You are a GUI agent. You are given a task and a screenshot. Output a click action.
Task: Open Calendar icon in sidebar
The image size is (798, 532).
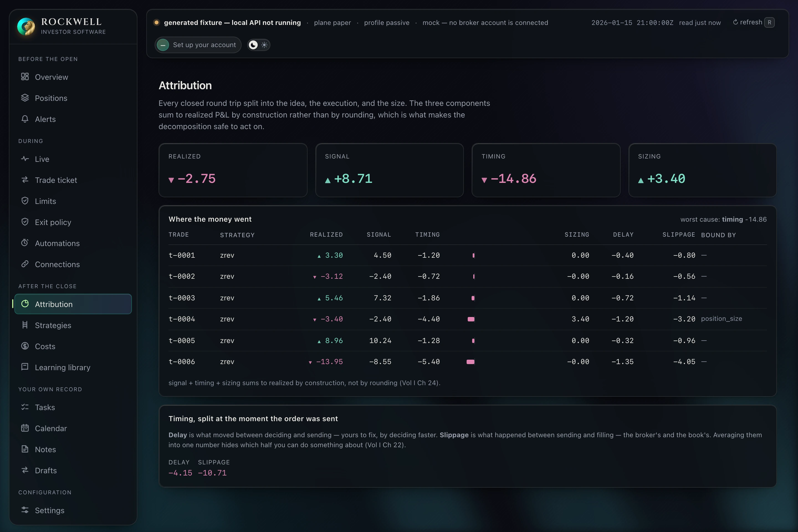[x=25, y=428]
